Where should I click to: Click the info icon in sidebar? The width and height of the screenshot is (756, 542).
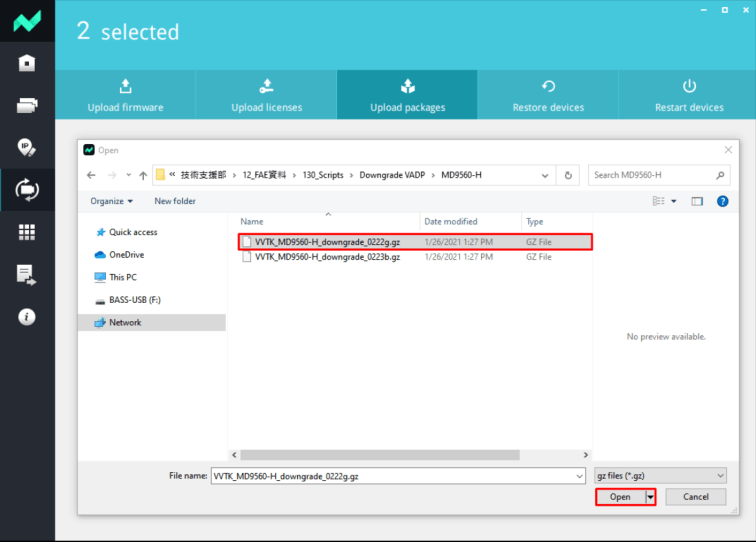[27, 316]
